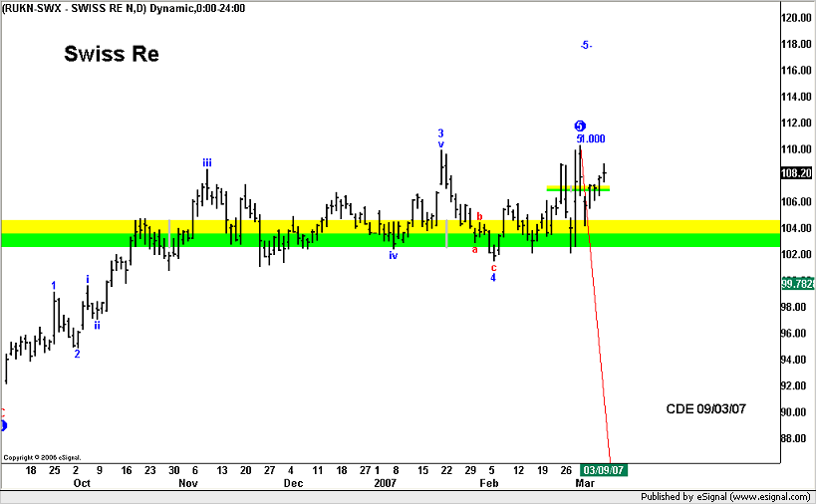The height and width of the screenshot is (504, 816).
Task: Click the Swiss Re chart title
Action: tap(111, 54)
